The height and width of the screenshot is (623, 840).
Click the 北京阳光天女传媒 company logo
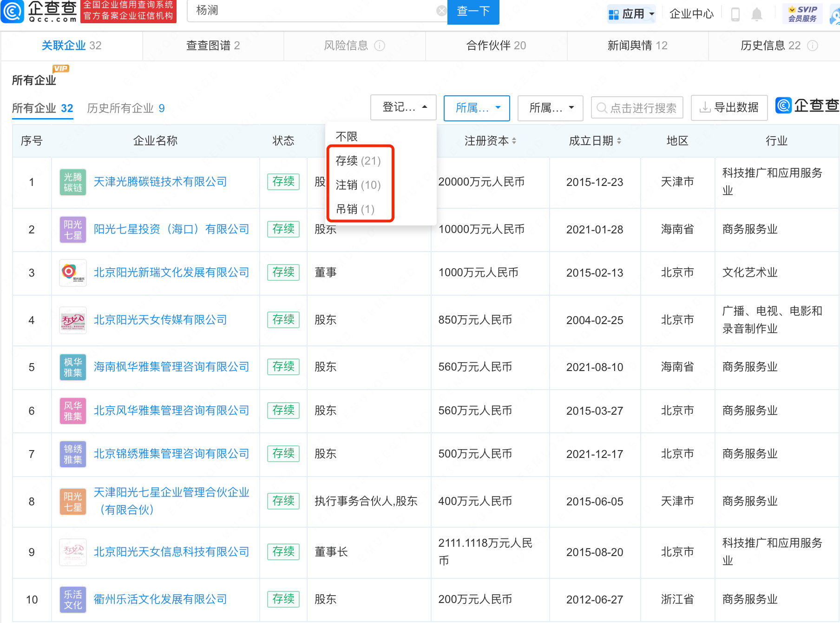point(73,320)
